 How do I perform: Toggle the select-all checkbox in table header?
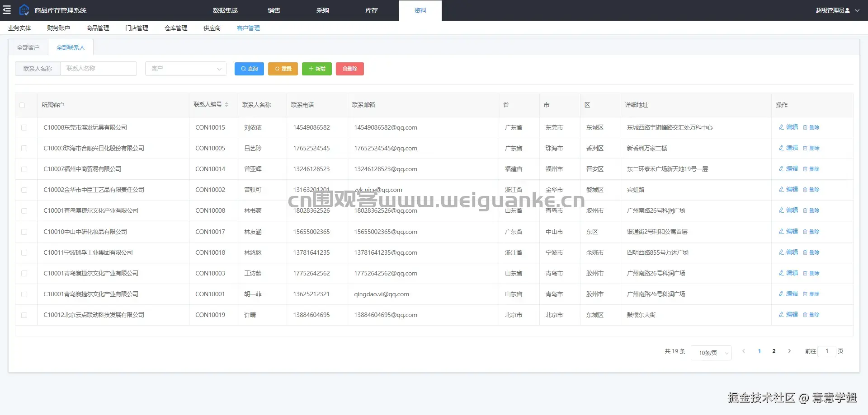(22, 105)
